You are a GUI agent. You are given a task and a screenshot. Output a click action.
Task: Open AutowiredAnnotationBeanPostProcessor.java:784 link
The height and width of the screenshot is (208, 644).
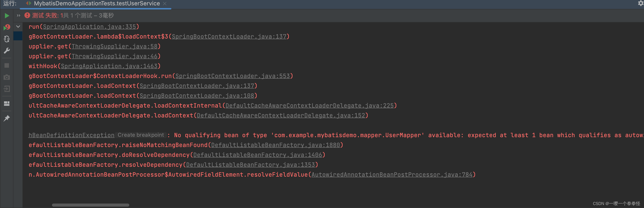pos(392,175)
